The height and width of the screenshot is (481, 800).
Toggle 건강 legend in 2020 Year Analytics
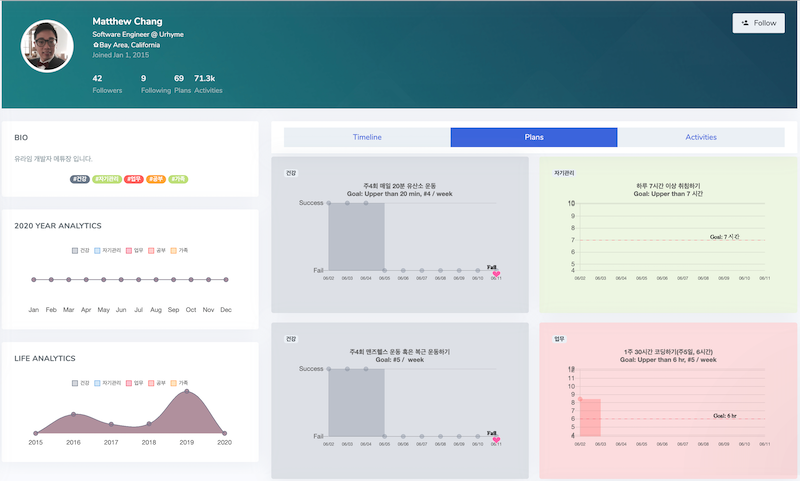click(81, 250)
